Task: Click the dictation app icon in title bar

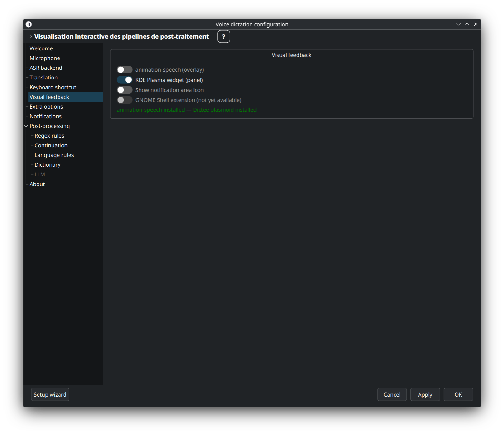Action: [x=29, y=24]
